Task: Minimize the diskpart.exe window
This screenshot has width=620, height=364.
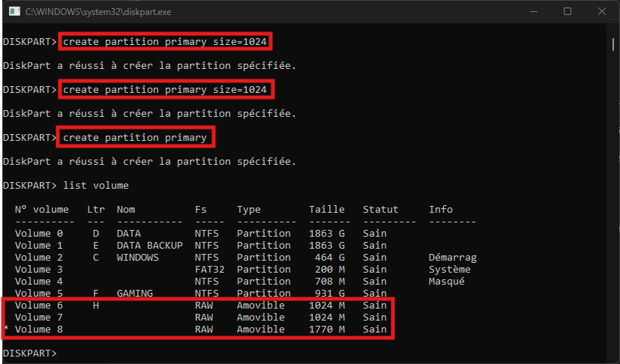Action: click(533, 11)
